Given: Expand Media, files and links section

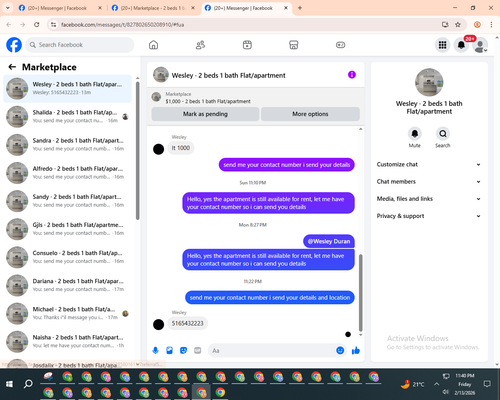Looking at the screenshot, I should tap(429, 199).
